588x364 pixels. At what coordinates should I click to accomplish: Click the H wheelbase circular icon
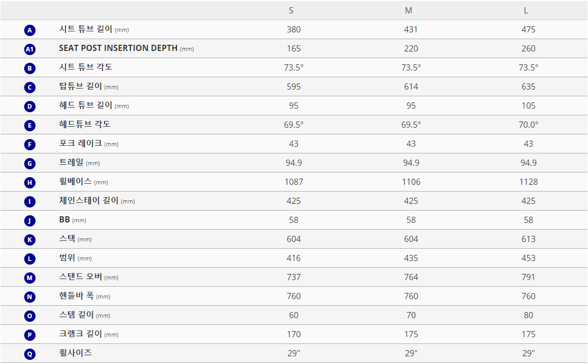pos(30,183)
